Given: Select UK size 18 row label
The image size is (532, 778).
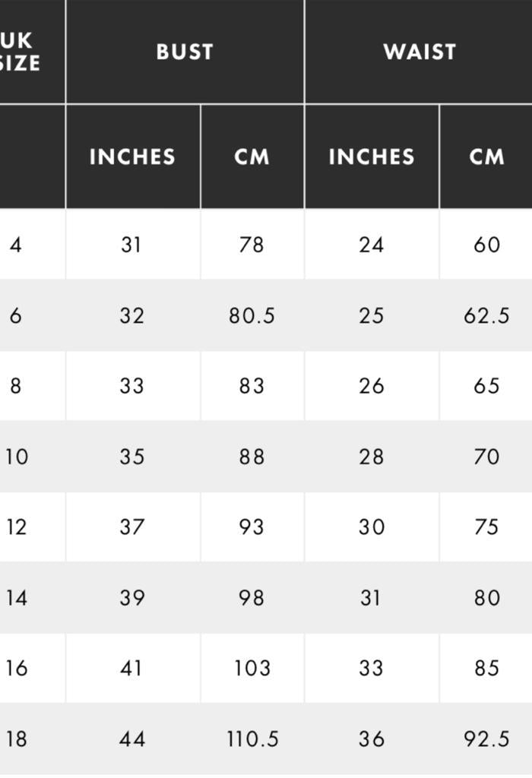Looking at the screenshot, I should (17, 738).
